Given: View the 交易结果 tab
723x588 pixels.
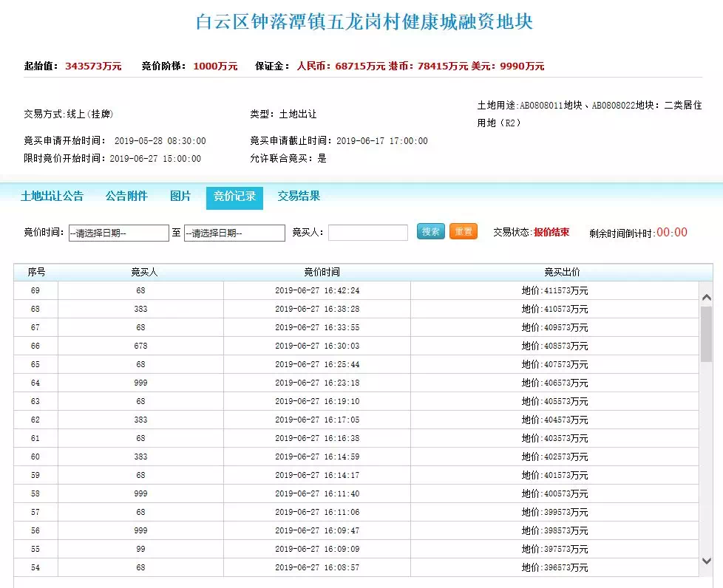Looking at the screenshot, I should 299,196.
